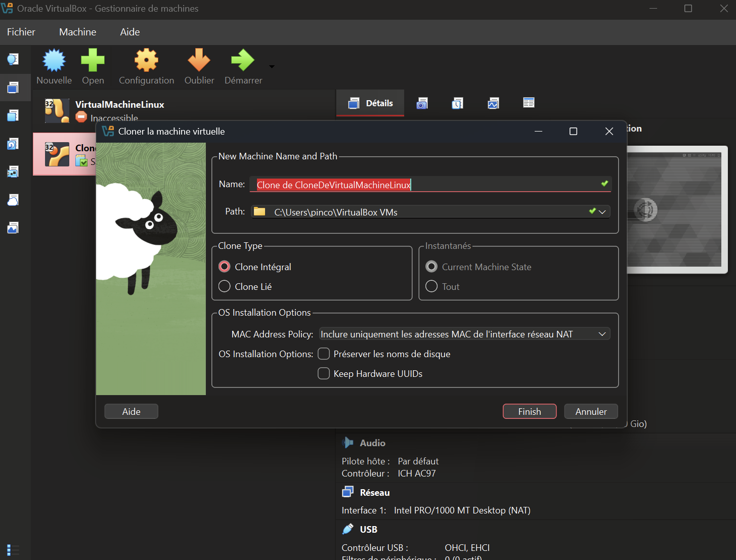This screenshot has height=560, width=736.
Task: Expand the Démarrer start-options arrow
Action: point(272,66)
